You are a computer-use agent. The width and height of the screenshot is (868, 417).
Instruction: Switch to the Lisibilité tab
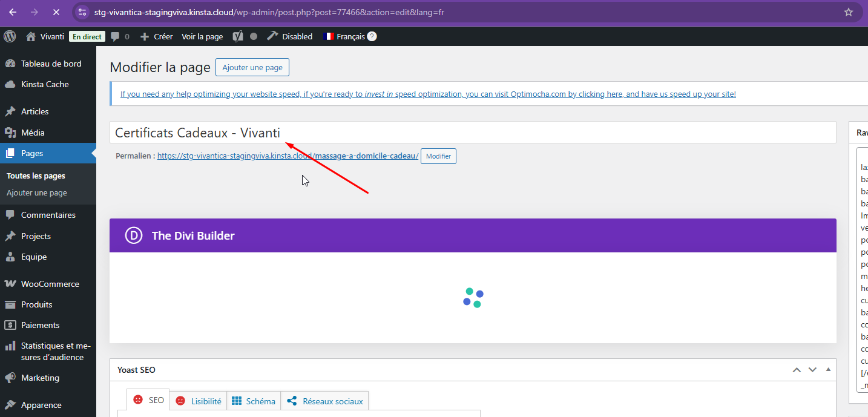point(199,401)
